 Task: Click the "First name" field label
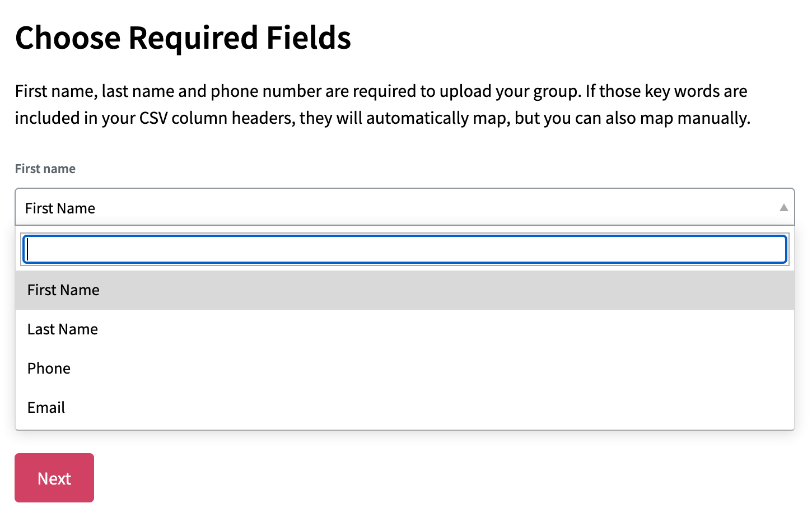pos(45,169)
